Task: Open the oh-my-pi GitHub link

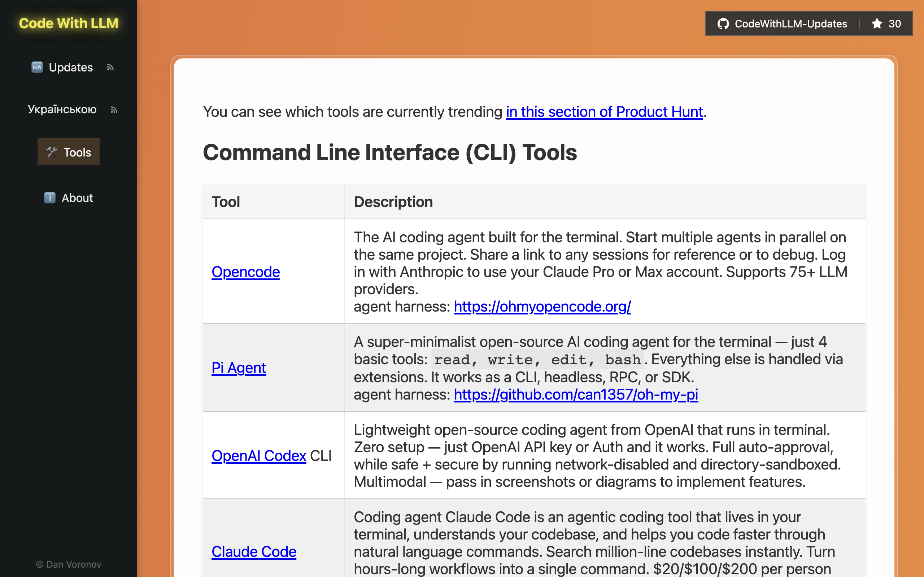Action: (575, 394)
